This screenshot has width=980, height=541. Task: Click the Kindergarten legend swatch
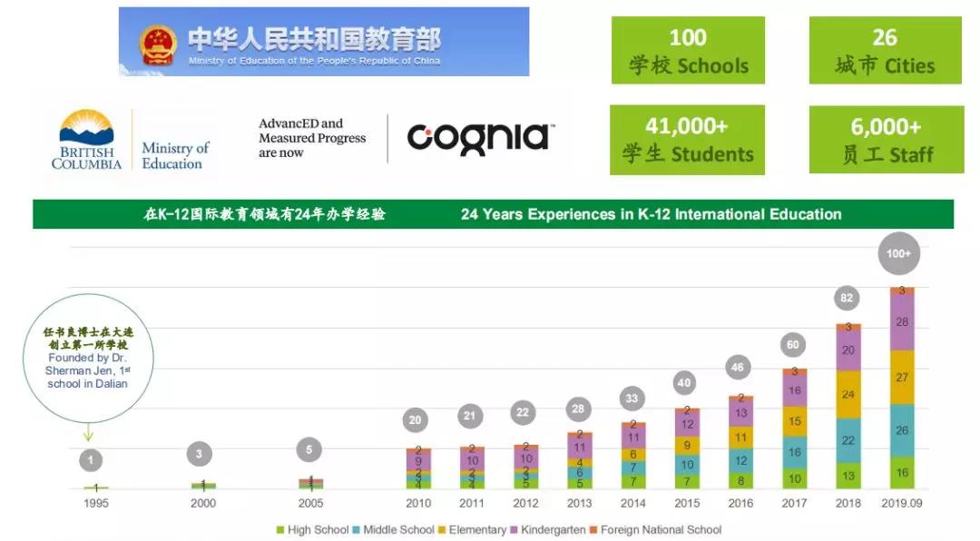click(x=515, y=530)
